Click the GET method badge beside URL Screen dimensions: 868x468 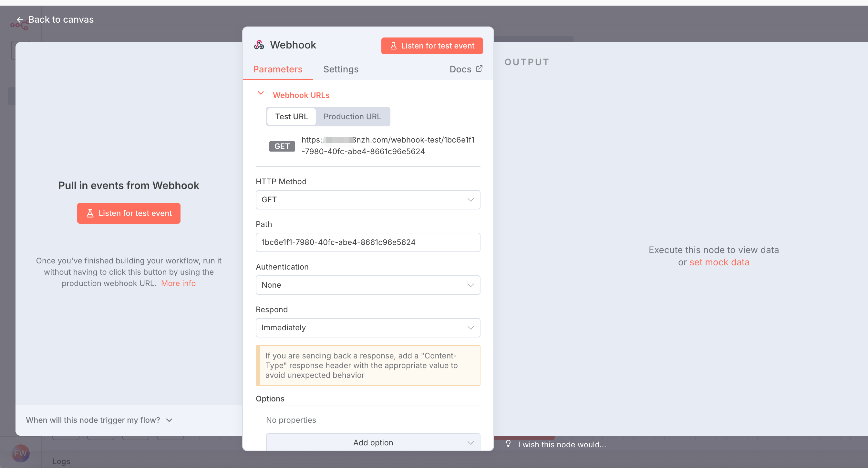[282, 146]
